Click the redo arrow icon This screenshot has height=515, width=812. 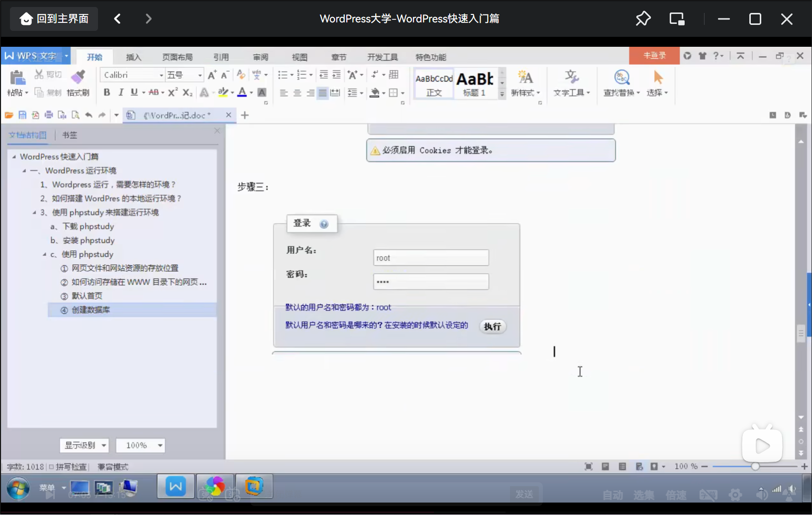(102, 115)
